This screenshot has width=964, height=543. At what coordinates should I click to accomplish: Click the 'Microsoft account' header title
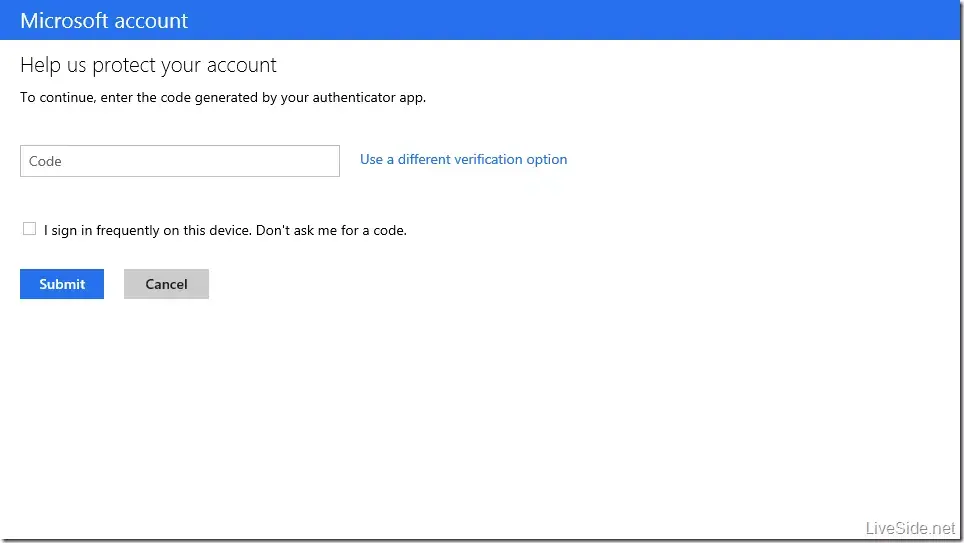(x=104, y=20)
